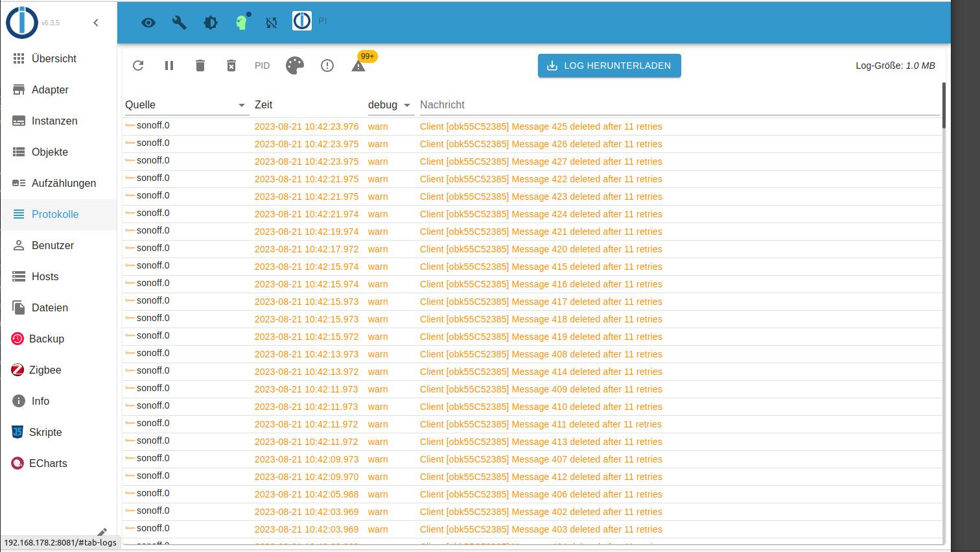Open the Quelle source filter dropdown
980x552 pixels.
[x=186, y=105]
